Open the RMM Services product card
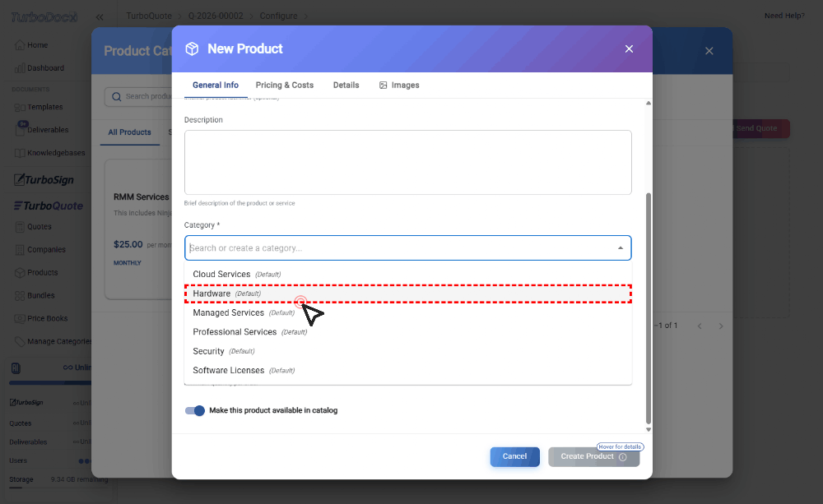The height and width of the screenshot is (504, 823). tap(138, 229)
